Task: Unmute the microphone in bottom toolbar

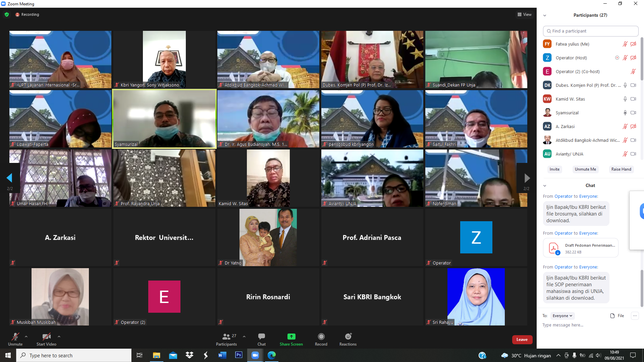Action: click(15, 337)
